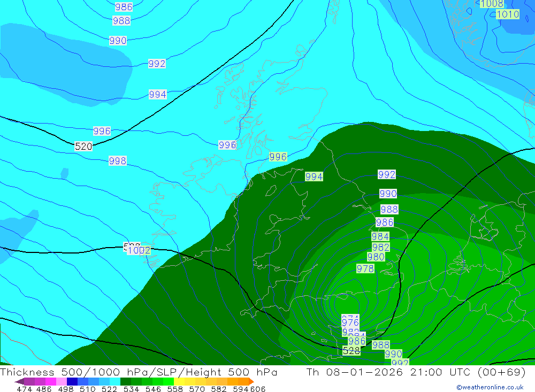Click the orange arrow at legend end

click(x=251, y=381)
